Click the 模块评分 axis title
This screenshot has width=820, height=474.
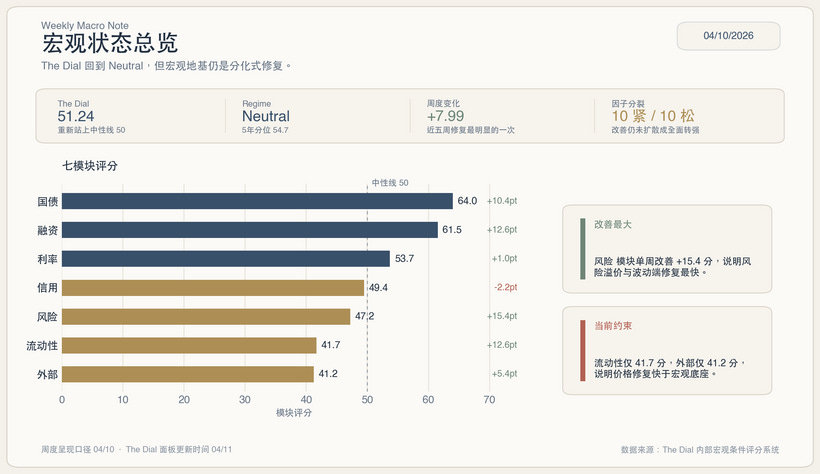[294, 413]
